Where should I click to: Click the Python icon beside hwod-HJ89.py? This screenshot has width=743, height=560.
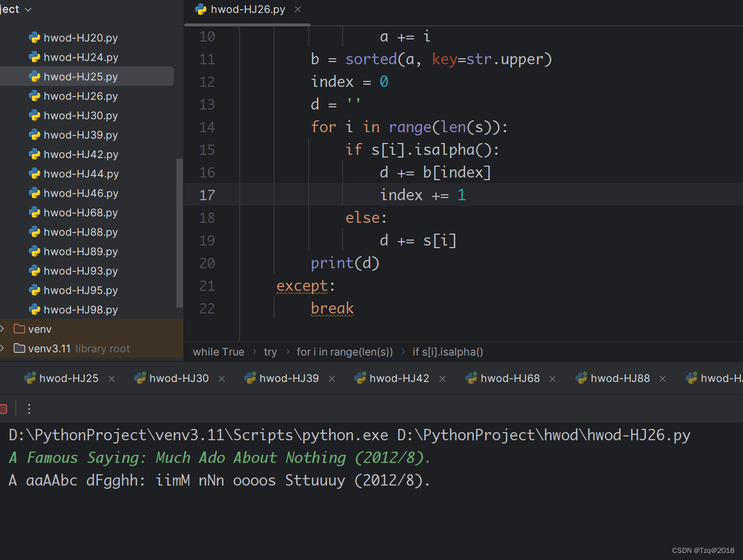pyautogui.click(x=35, y=251)
